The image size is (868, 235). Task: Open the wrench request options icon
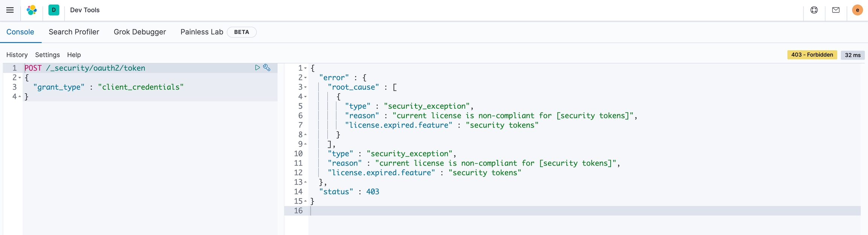[x=267, y=68]
